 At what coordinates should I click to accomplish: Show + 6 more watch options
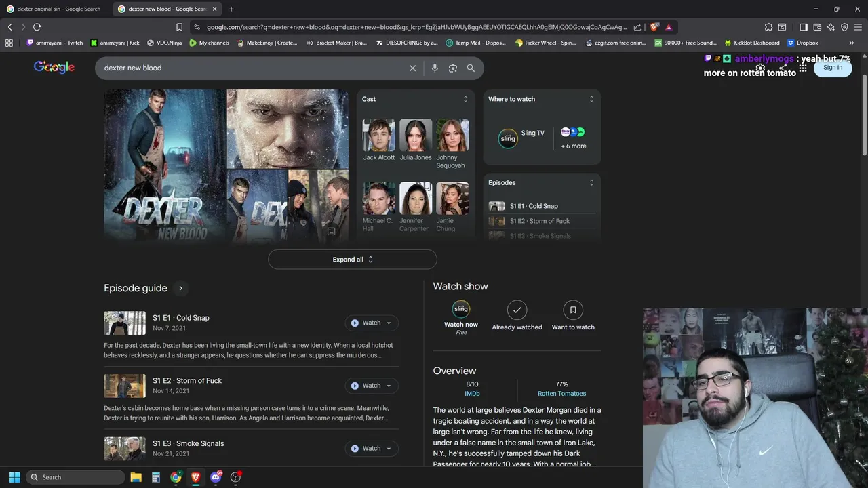[573, 138]
